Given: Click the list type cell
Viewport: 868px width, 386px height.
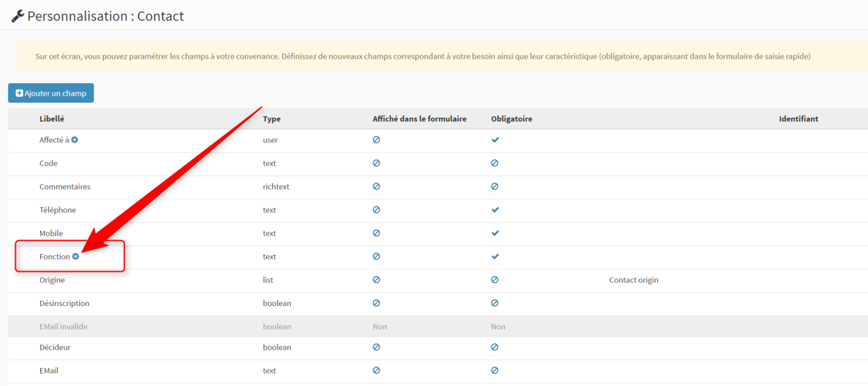Looking at the screenshot, I should (268, 280).
